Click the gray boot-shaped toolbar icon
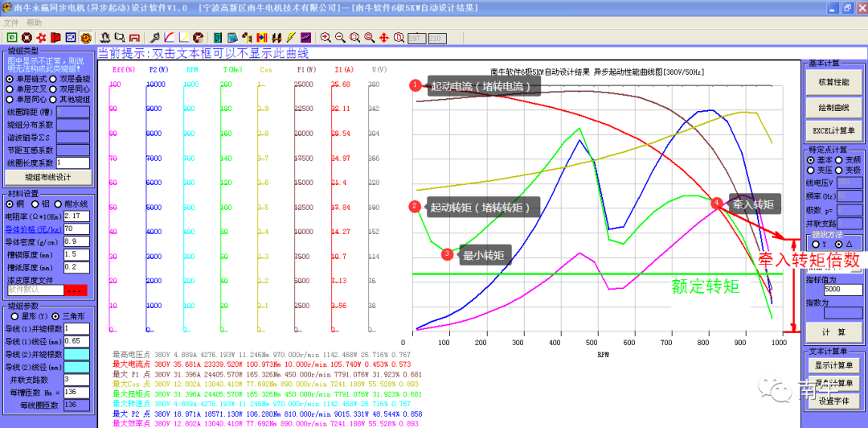The width and height of the screenshot is (868, 428). pyautogui.click(x=104, y=38)
